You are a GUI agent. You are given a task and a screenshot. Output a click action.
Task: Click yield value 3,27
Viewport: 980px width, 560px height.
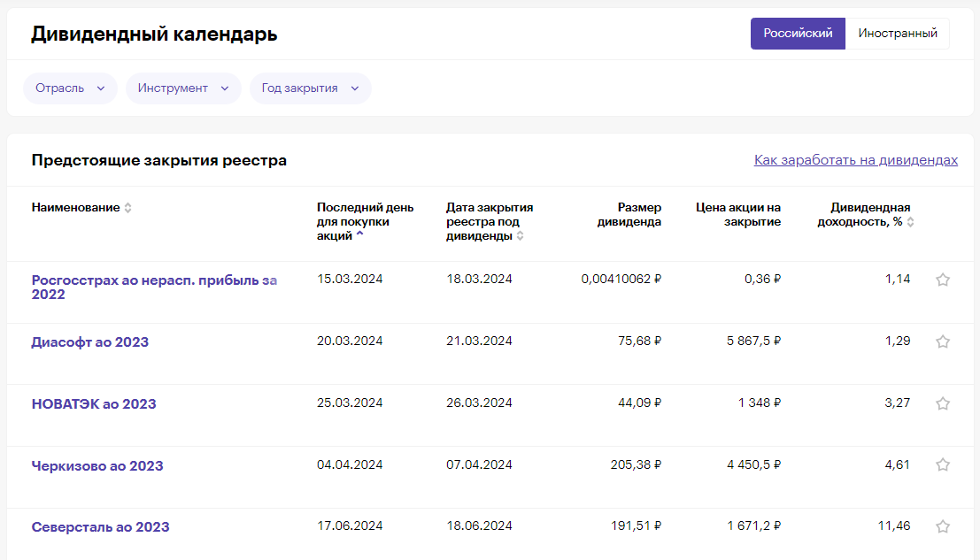[898, 403]
